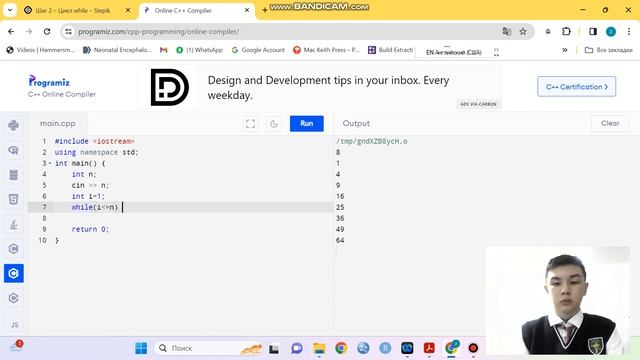Viewport: 640px width, 360px height.
Task: Open the 'Все закладки' bookmarks folder
Action: pos(609,50)
